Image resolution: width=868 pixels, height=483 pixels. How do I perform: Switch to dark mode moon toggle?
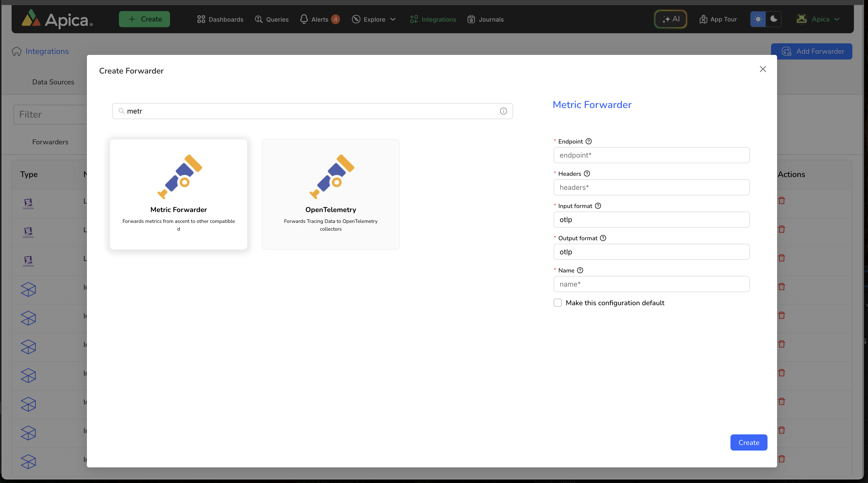(x=773, y=19)
